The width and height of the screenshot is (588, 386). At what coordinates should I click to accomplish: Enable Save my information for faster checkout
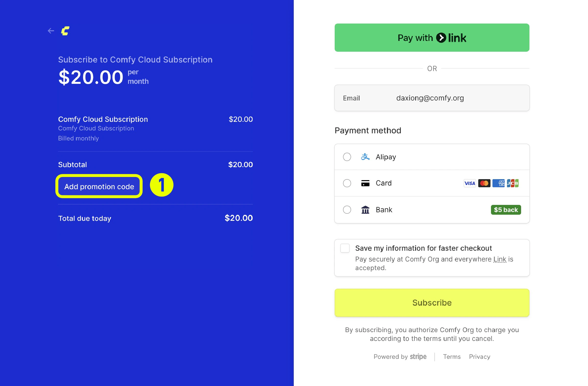[x=345, y=248]
